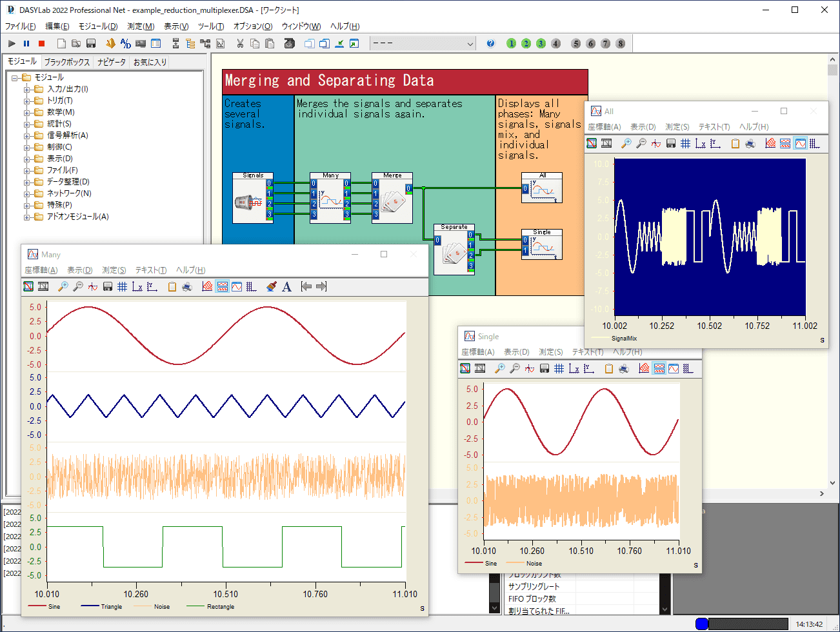The image size is (840, 632).
Task: Click the properties list scrollbar down arrow
Action: [x=665, y=609]
